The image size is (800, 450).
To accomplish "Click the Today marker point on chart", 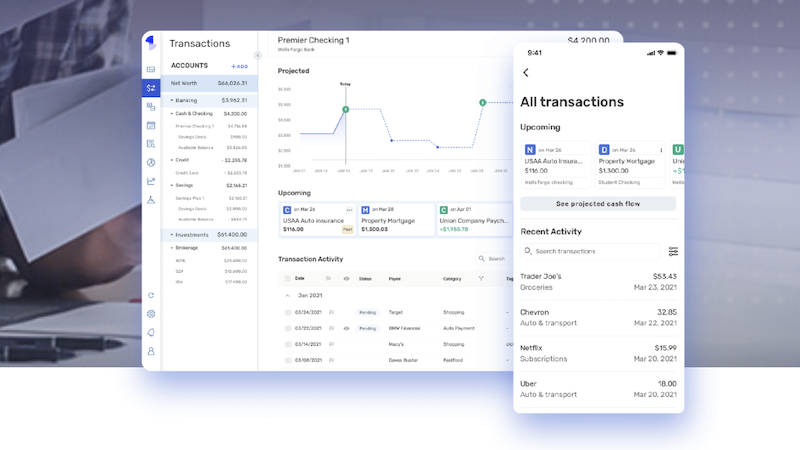I will pyautogui.click(x=345, y=110).
